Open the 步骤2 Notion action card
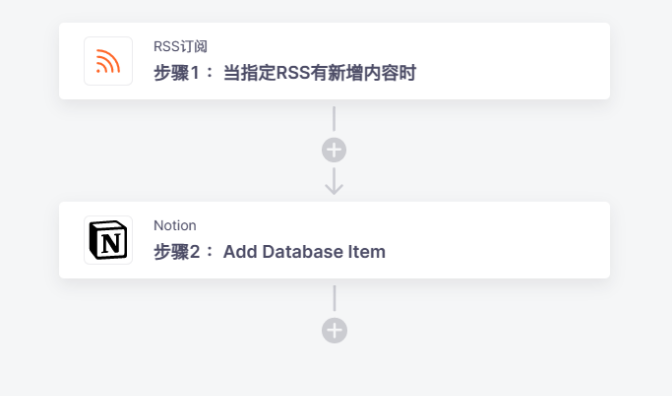The image size is (672, 396). (334, 240)
